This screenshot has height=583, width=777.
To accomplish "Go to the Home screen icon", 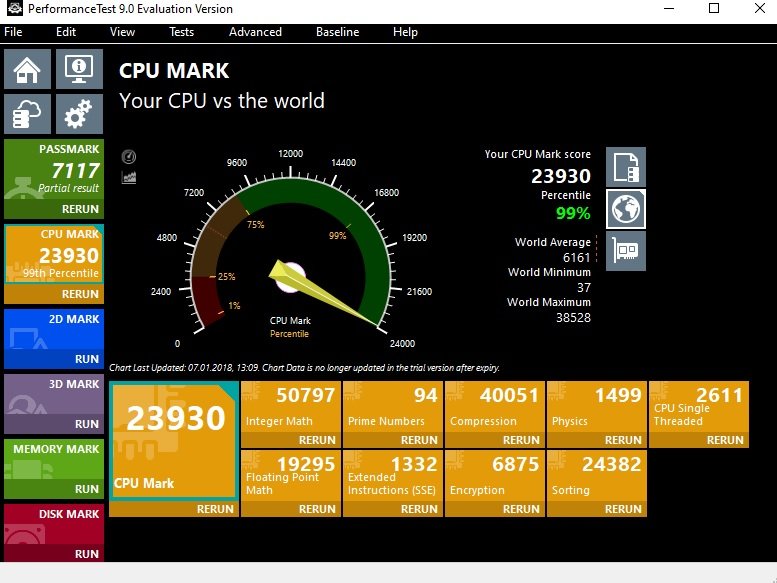I will (28, 69).
